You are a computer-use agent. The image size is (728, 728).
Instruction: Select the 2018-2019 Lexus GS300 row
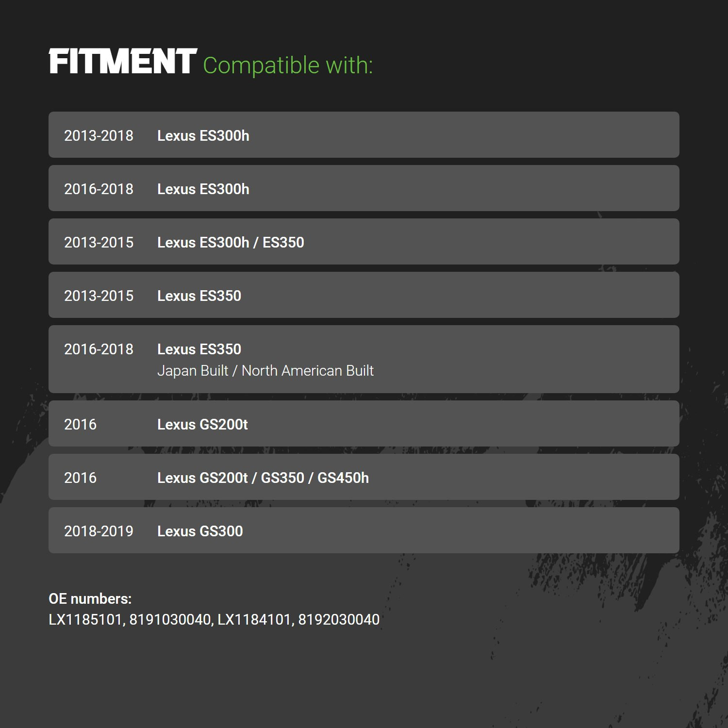coord(364,530)
